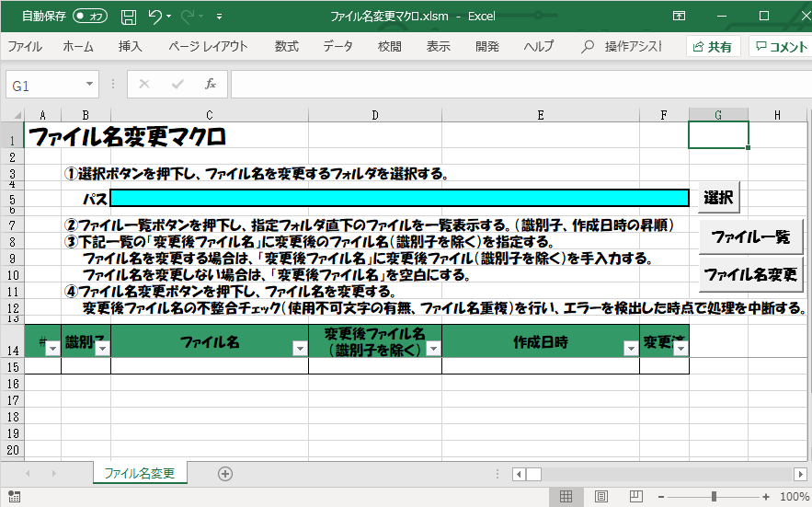Open the Redo history dropdown arrow
812x507 pixels.
point(200,17)
